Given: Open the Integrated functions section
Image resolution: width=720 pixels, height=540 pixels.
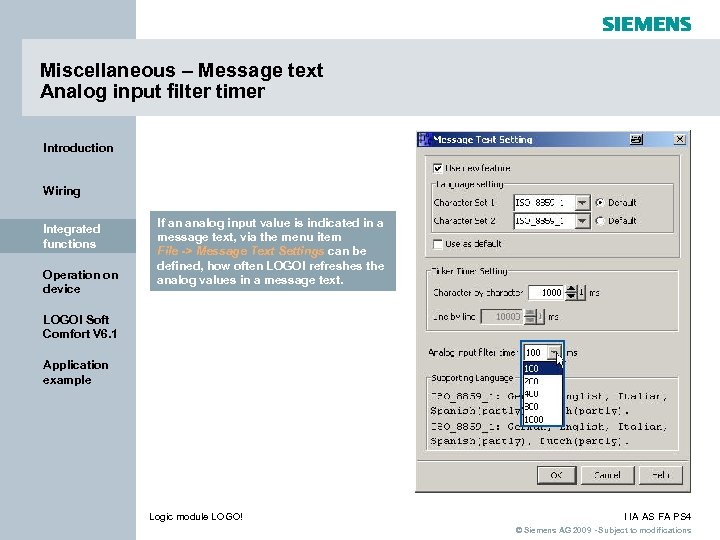Looking at the screenshot, I should [x=68, y=236].
